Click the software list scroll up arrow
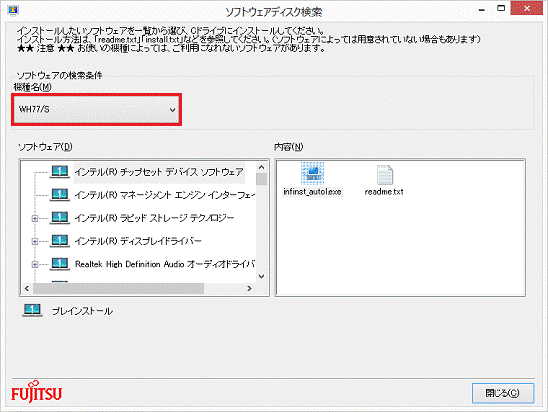 pyautogui.click(x=261, y=167)
